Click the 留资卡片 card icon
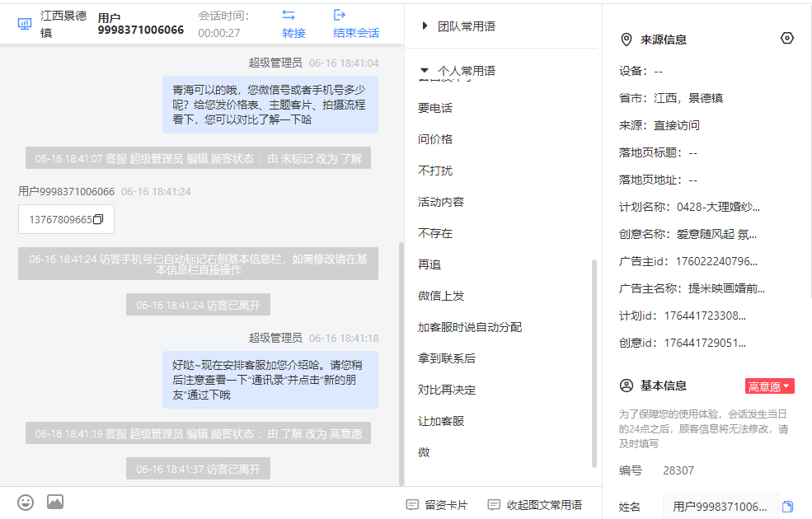 412,504
